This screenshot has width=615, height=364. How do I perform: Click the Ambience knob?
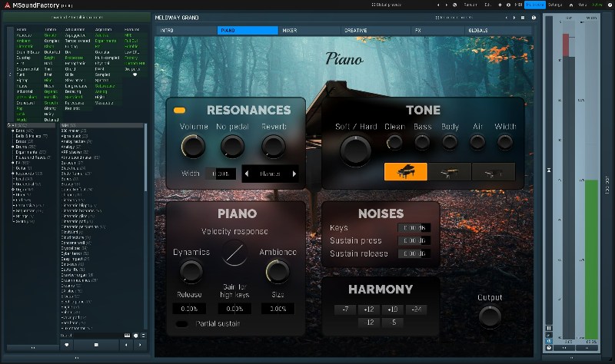pyautogui.click(x=277, y=270)
